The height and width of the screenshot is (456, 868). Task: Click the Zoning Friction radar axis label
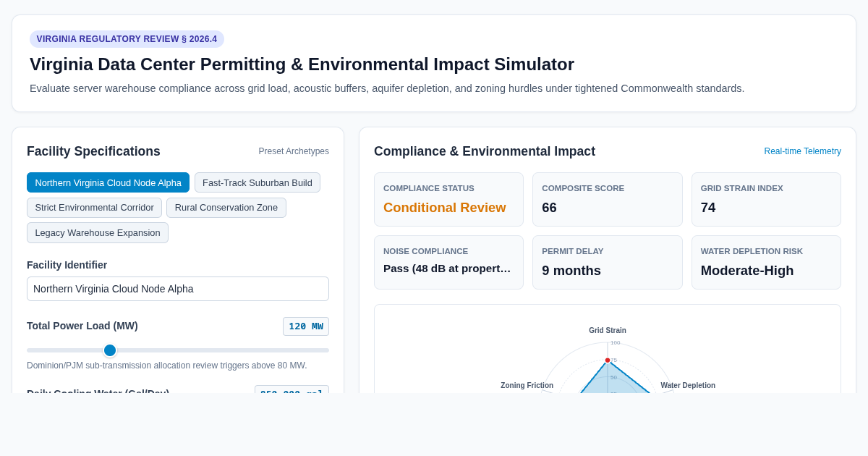click(527, 386)
